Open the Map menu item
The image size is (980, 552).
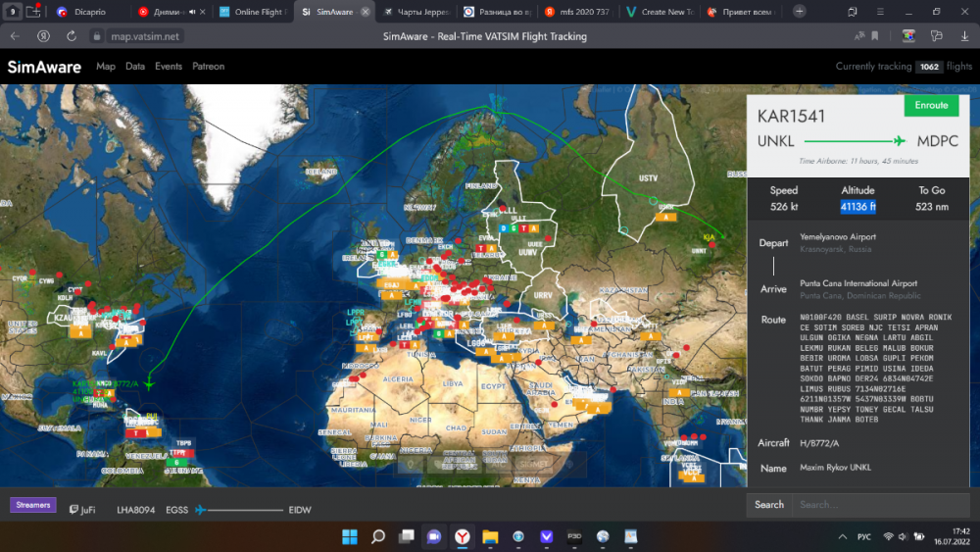[x=106, y=67]
